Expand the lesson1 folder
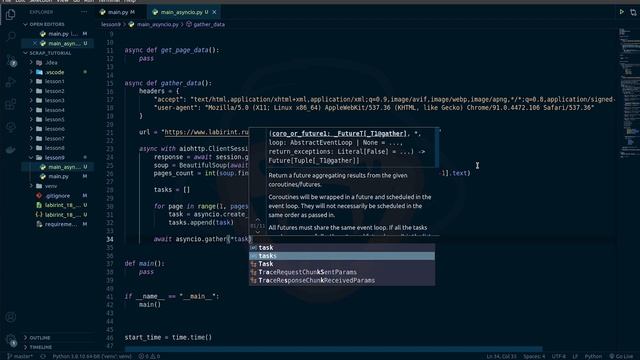Viewport: 640px width, 360px height. point(54,81)
